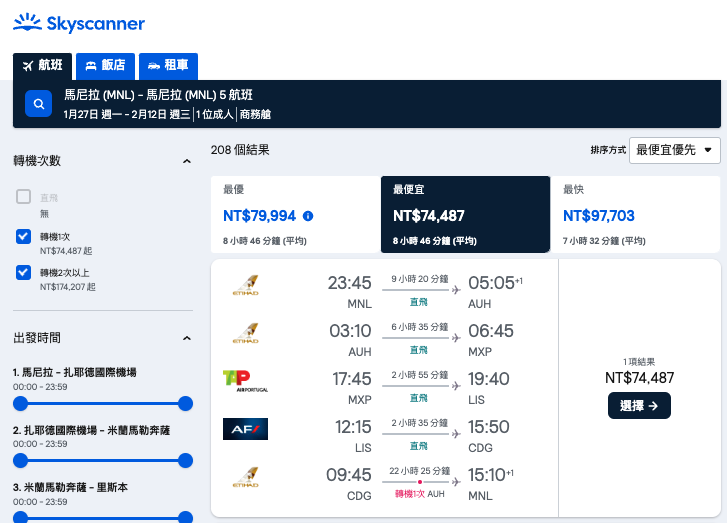This screenshot has height=523, width=727.
Task: Collapse the 出發時間 section
Action: tap(186, 338)
